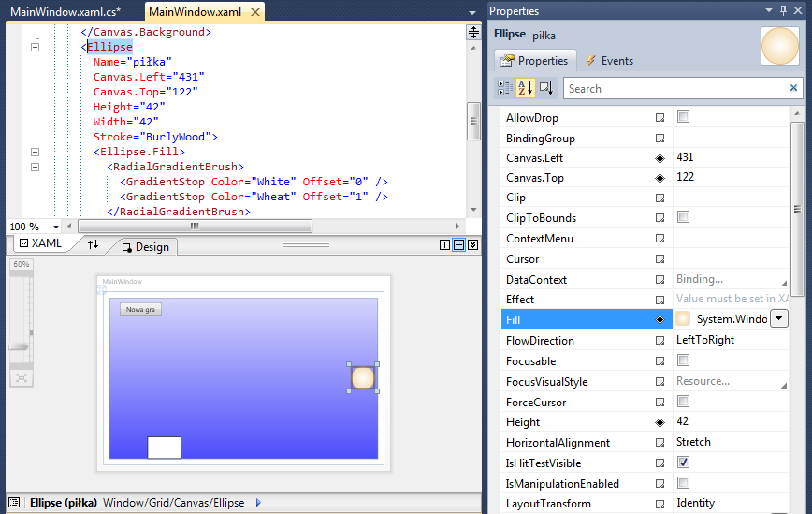Click the document outline icon in status bar

click(15, 502)
